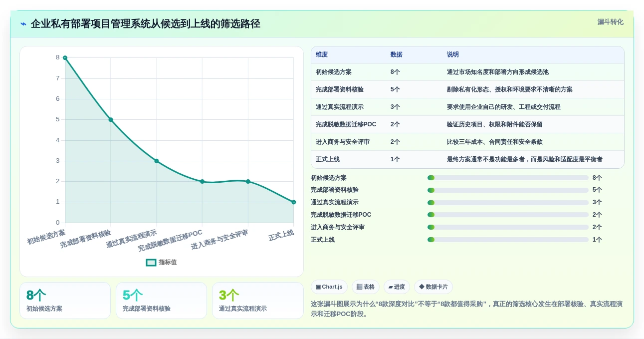
Task: Select the 3个 通过真实流程演示 data card
Action: click(258, 301)
